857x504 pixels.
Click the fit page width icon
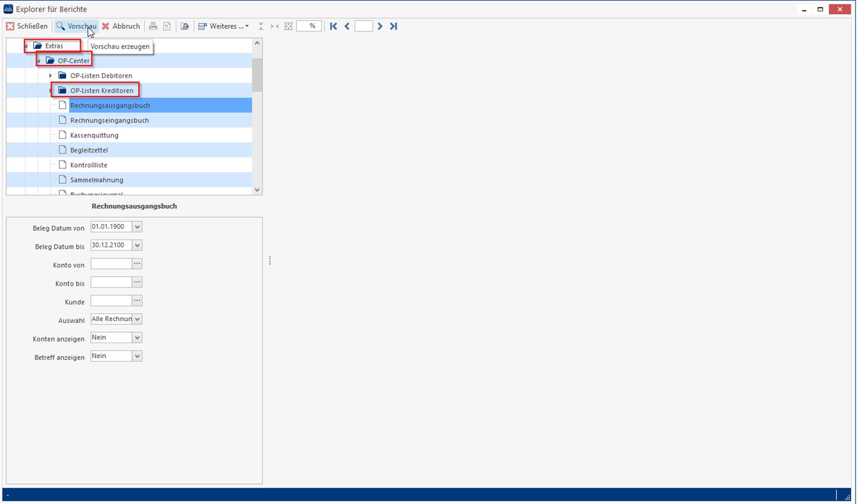[275, 26]
